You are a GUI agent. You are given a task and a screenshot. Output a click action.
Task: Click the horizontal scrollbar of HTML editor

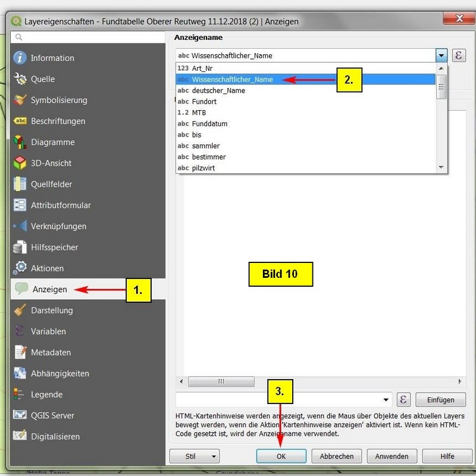tap(221, 381)
